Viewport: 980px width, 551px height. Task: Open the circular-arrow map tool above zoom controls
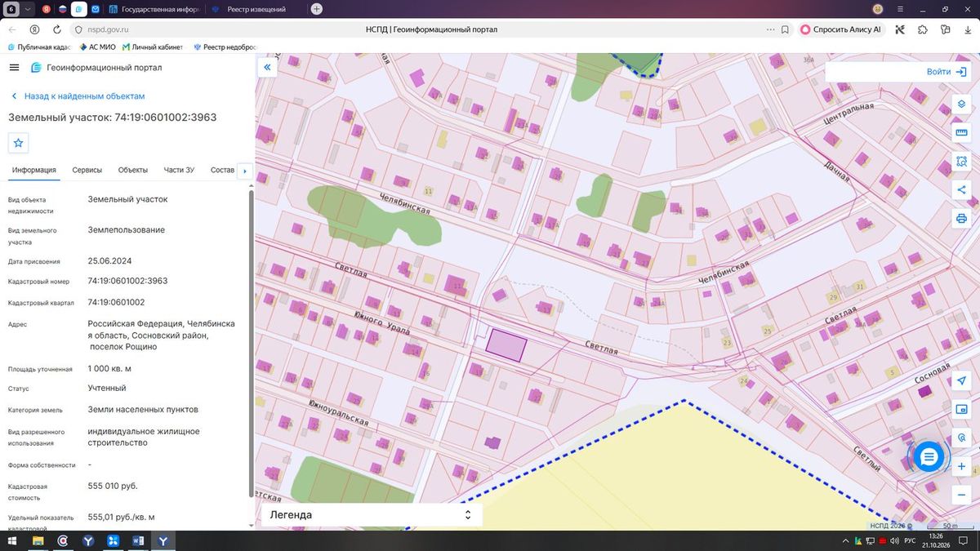(961, 438)
